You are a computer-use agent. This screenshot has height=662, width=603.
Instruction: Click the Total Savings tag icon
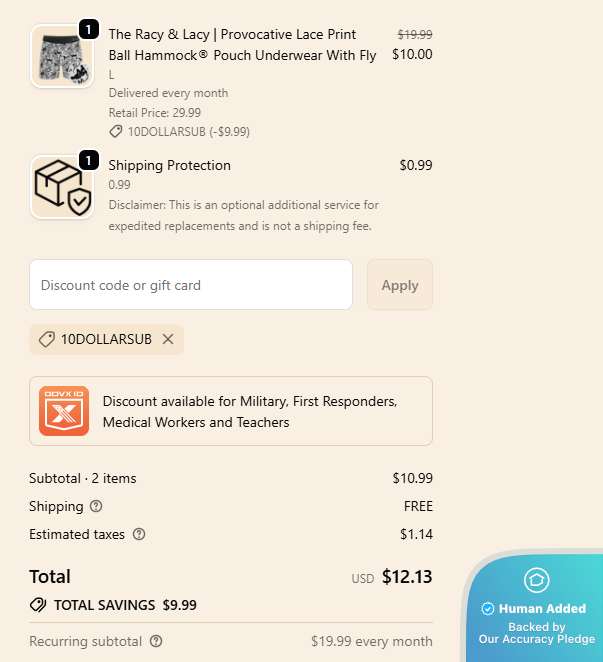pos(38,605)
